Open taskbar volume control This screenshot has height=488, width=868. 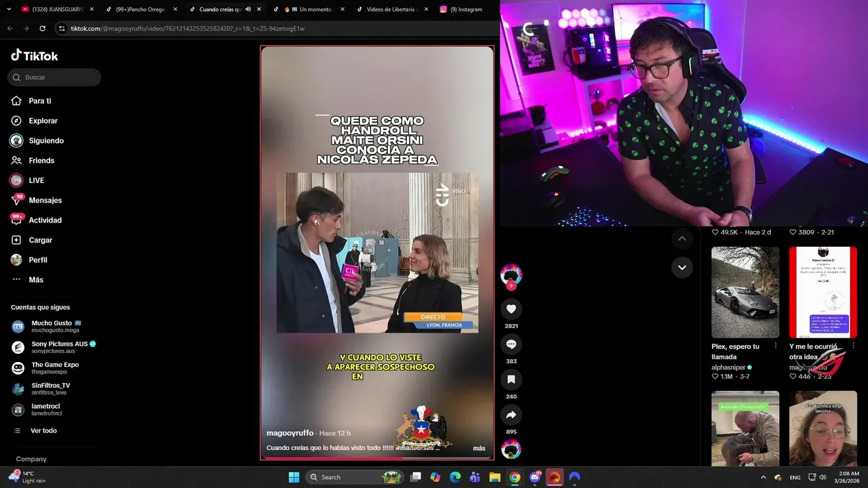[823, 477]
